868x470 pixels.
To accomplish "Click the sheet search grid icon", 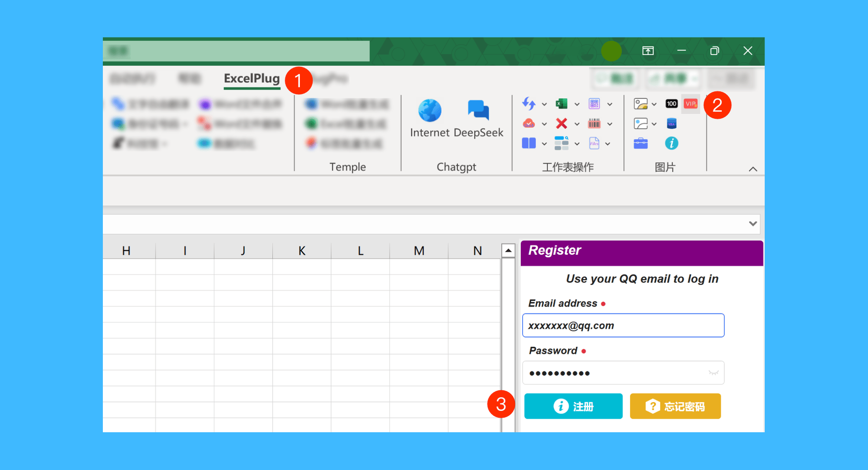I will (x=561, y=143).
